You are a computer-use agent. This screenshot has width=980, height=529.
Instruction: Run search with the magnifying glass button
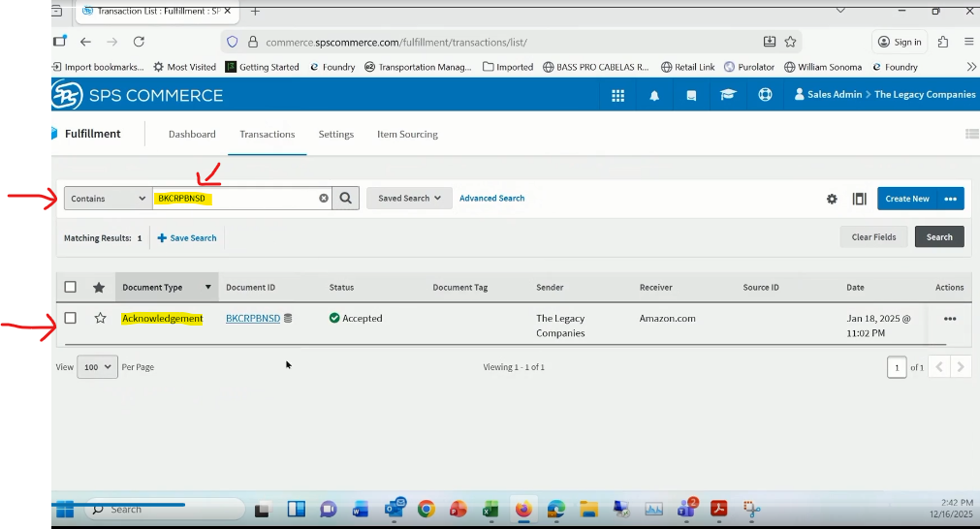pos(346,198)
